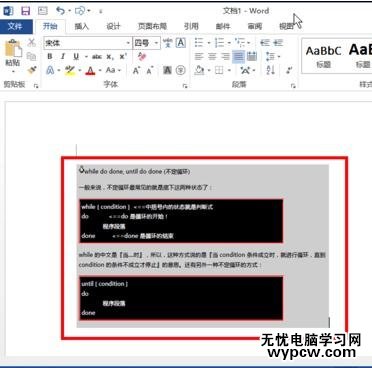Expand the highlight color dropdown arrow
Viewport: 372px width, 368px height.
[x=80, y=71]
